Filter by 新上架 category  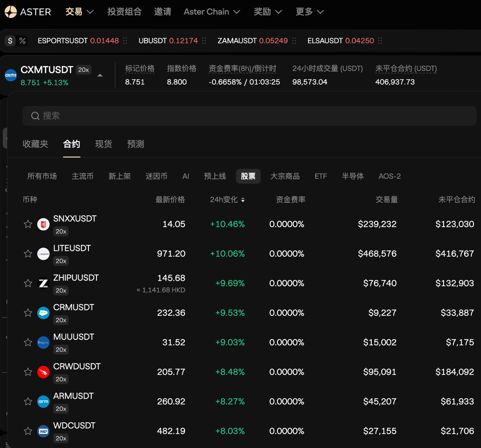(120, 176)
